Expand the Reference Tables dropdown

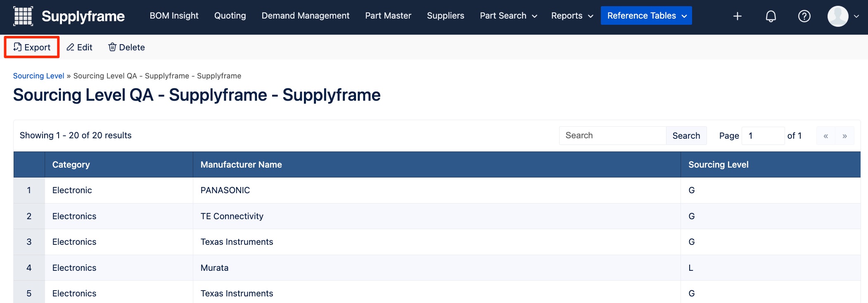pyautogui.click(x=646, y=16)
